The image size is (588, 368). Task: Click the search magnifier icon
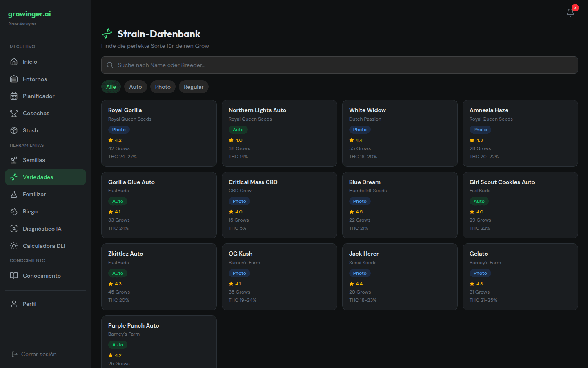pyautogui.click(x=110, y=65)
